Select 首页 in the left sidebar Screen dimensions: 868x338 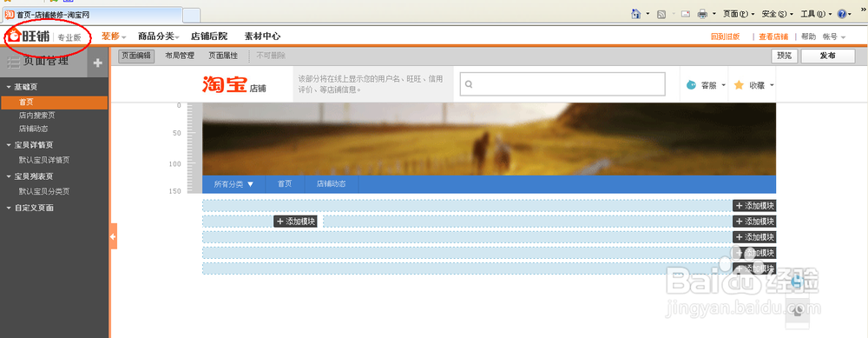coord(54,103)
